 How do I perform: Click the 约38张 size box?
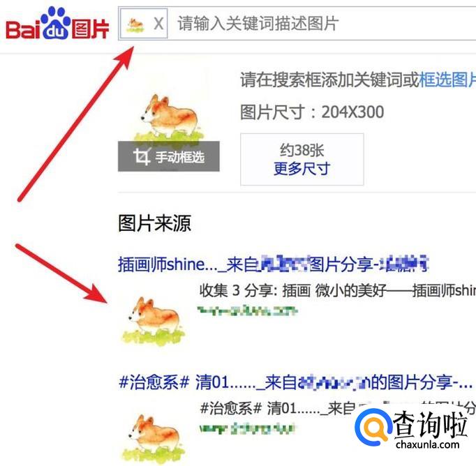coord(302,159)
